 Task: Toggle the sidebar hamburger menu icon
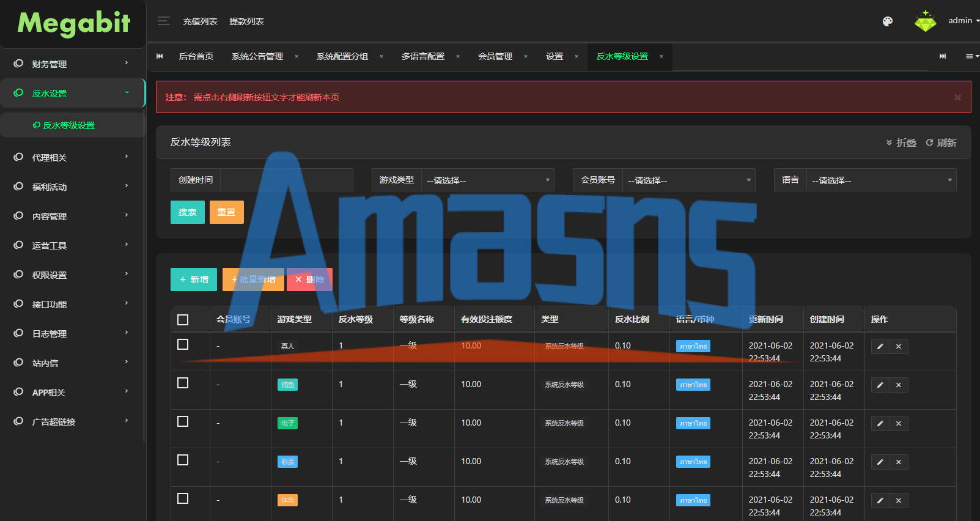pos(164,21)
